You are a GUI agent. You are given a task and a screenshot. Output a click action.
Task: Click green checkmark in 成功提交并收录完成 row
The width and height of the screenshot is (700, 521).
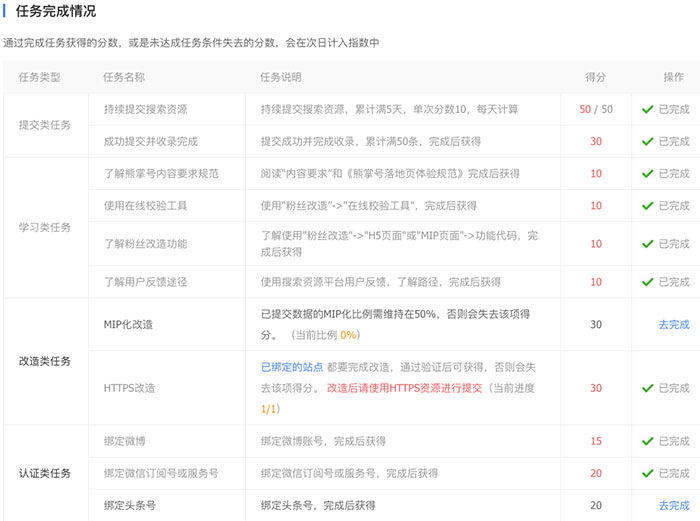pyautogui.click(x=648, y=142)
